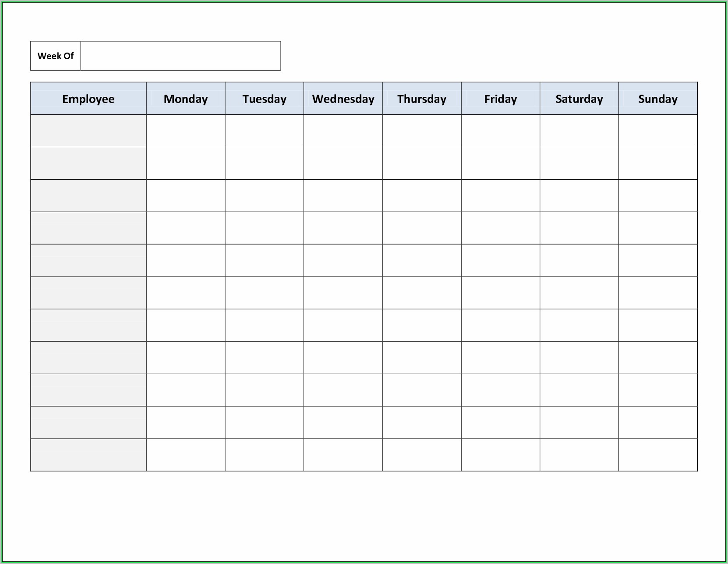Click the last row Wednesday cell
The image size is (728, 564).
343,455
